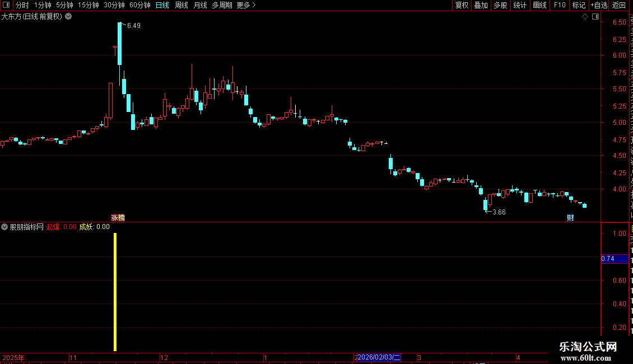Click the 叠加 overlay button
633x364 pixels.
tap(481, 5)
